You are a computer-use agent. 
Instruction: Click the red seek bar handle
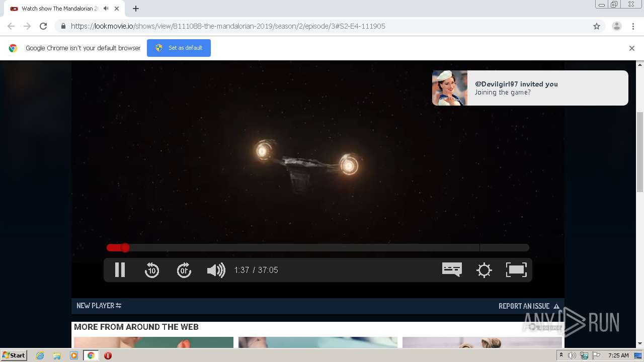(125, 247)
